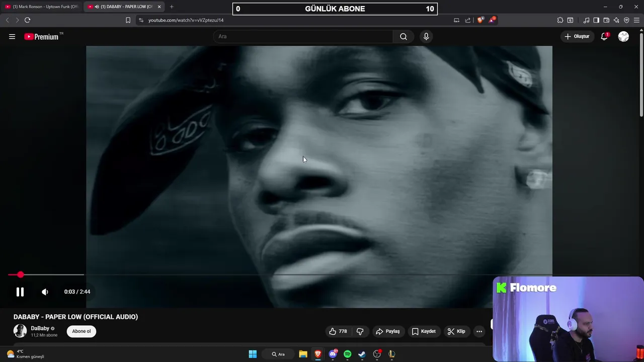
Task: Share this page from address bar
Action: point(468,20)
